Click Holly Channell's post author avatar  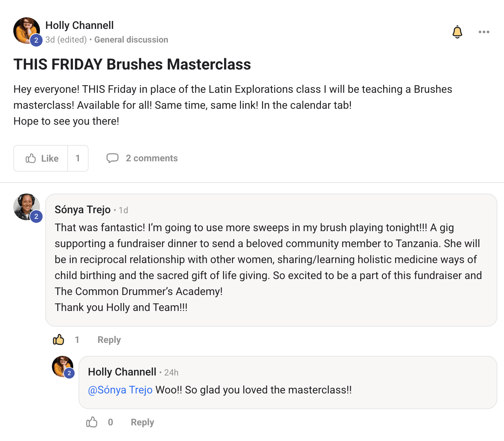pos(25,30)
